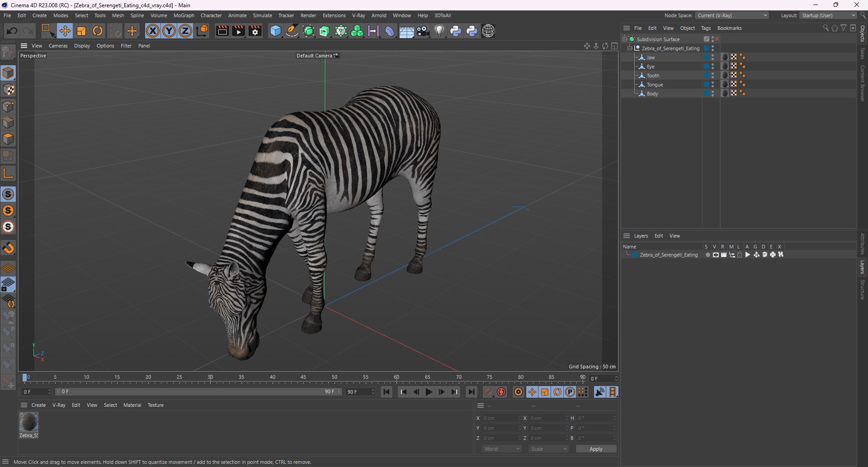Switch to Points mode
868x467 pixels.
tap(8, 106)
